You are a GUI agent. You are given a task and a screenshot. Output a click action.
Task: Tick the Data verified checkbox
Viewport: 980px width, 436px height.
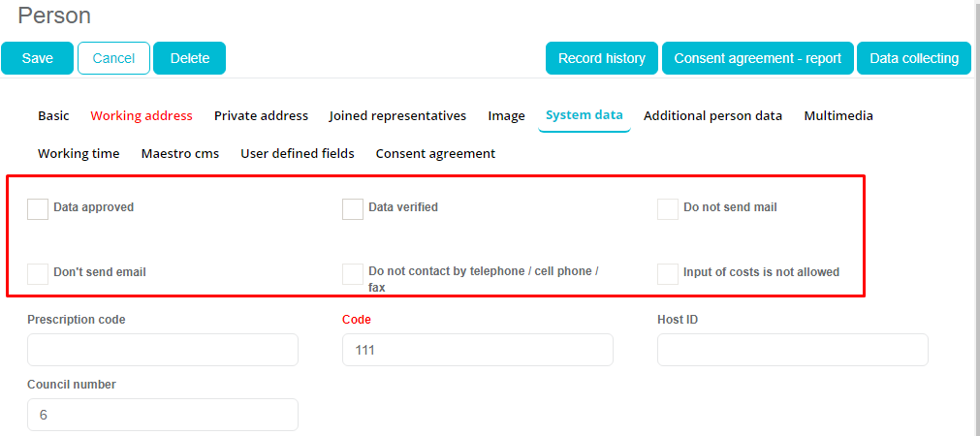pos(353,209)
